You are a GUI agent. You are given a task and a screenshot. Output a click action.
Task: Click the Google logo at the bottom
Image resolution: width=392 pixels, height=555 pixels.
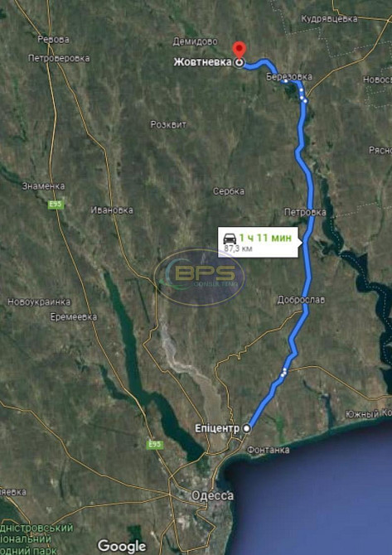point(122,547)
